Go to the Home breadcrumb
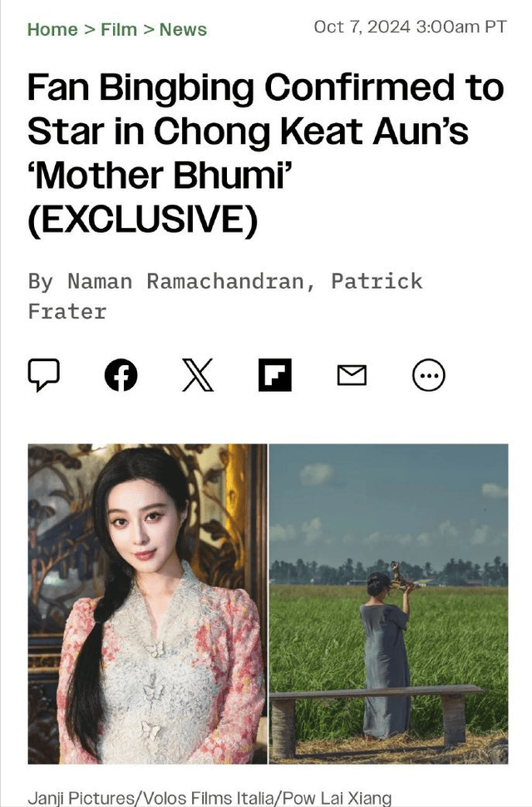Screen dimensions: 532x807 [x=52, y=29]
